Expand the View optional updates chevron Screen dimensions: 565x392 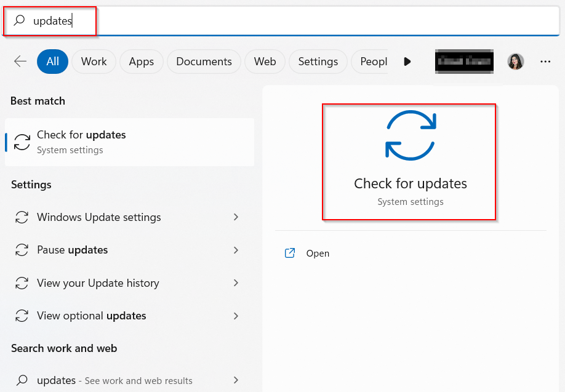pyautogui.click(x=236, y=316)
